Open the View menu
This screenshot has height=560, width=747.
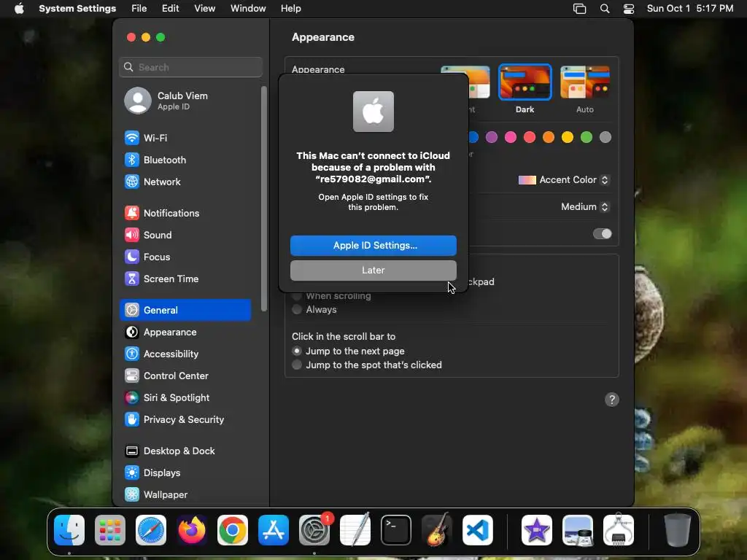(205, 9)
